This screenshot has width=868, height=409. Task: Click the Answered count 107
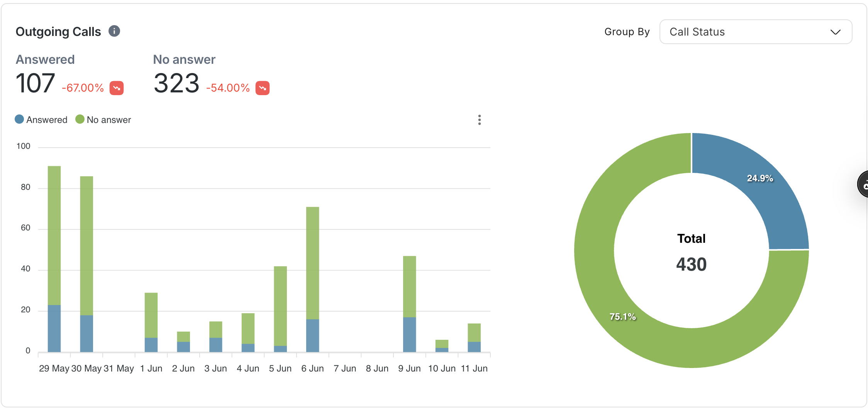coord(35,84)
